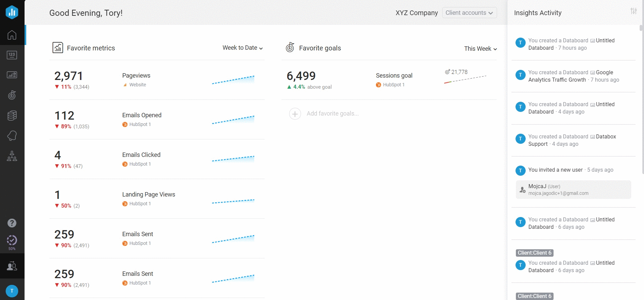The image size is (644, 300).
Task: Open the Alerts icon in sidebar
Action: (x=12, y=136)
